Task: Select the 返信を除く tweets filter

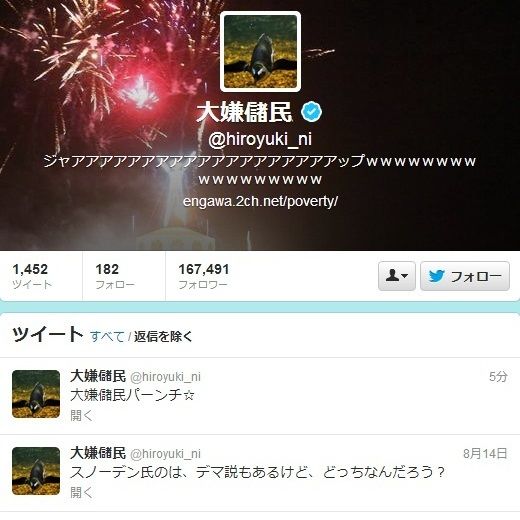Action: [163, 336]
